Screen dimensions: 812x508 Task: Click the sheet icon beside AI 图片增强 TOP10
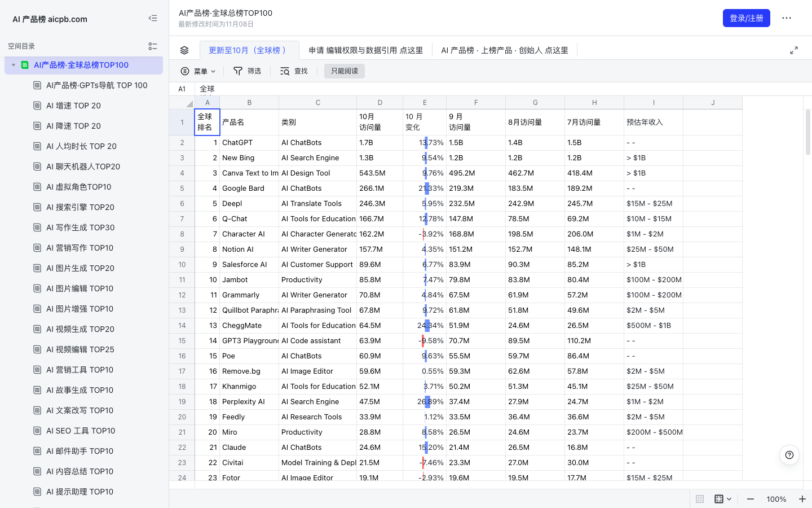(x=37, y=309)
